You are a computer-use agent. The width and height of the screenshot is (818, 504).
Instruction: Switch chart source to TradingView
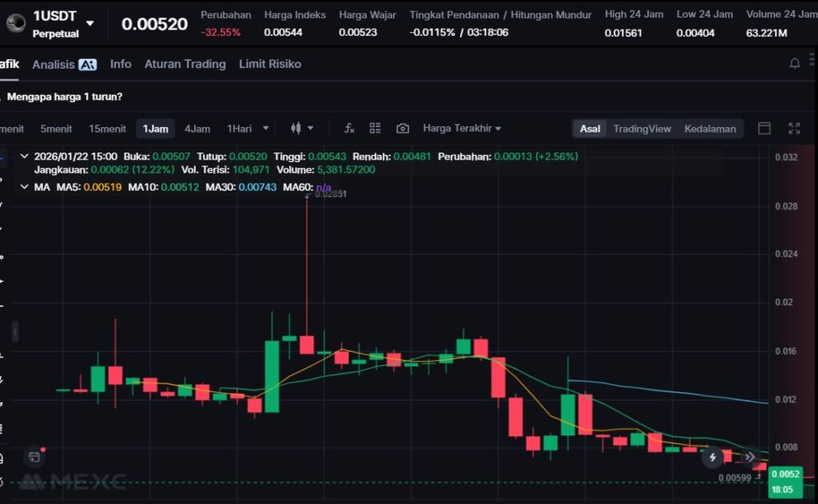coord(642,129)
